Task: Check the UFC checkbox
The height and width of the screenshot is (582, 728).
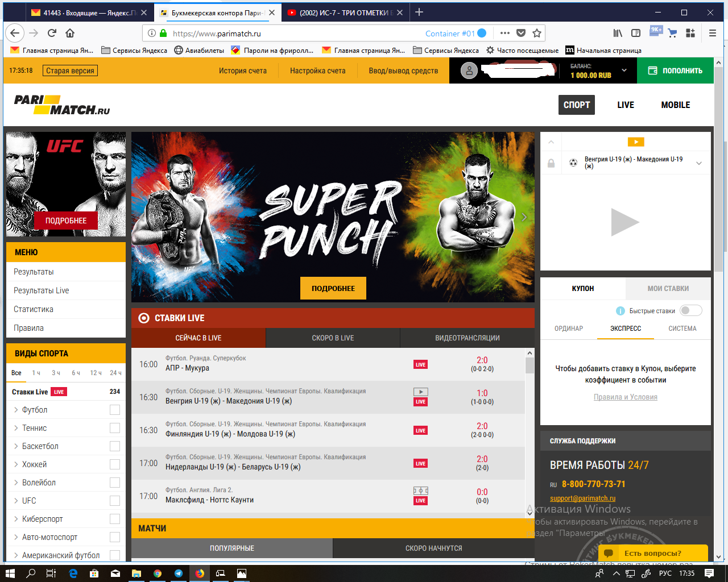Action: pyautogui.click(x=115, y=501)
